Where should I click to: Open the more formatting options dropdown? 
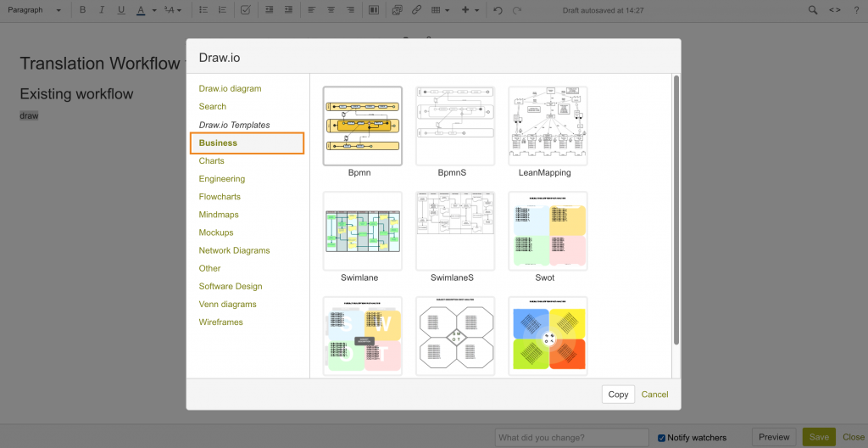pos(173,10)
